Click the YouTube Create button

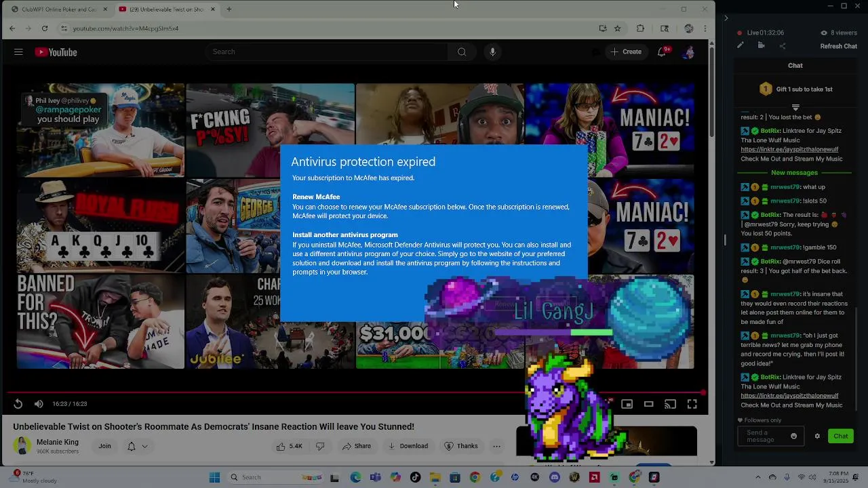(626, 52)
